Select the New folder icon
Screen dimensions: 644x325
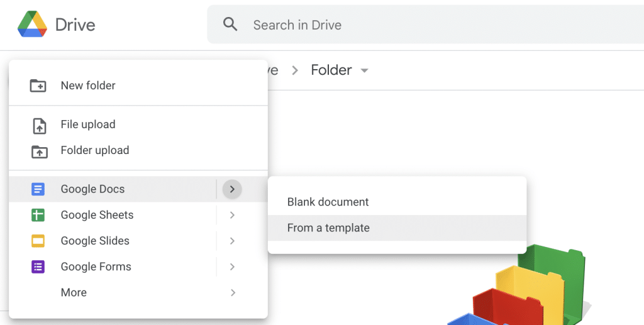[x=38, y=85]
